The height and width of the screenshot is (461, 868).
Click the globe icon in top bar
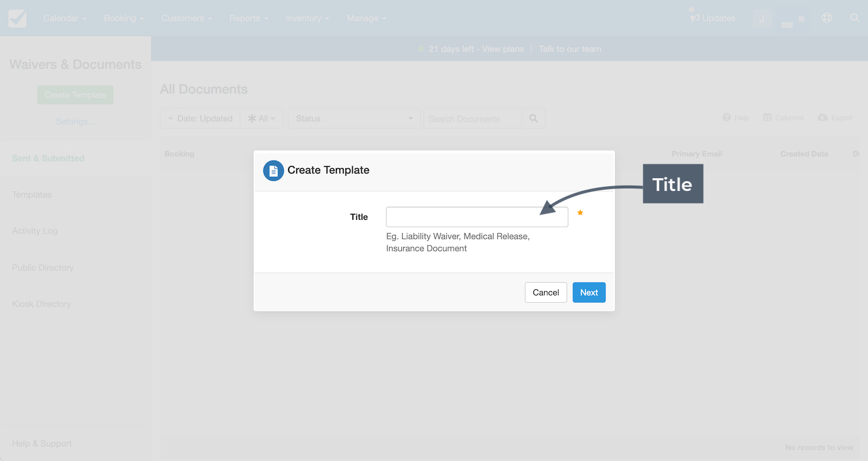[x=827, y=18]
